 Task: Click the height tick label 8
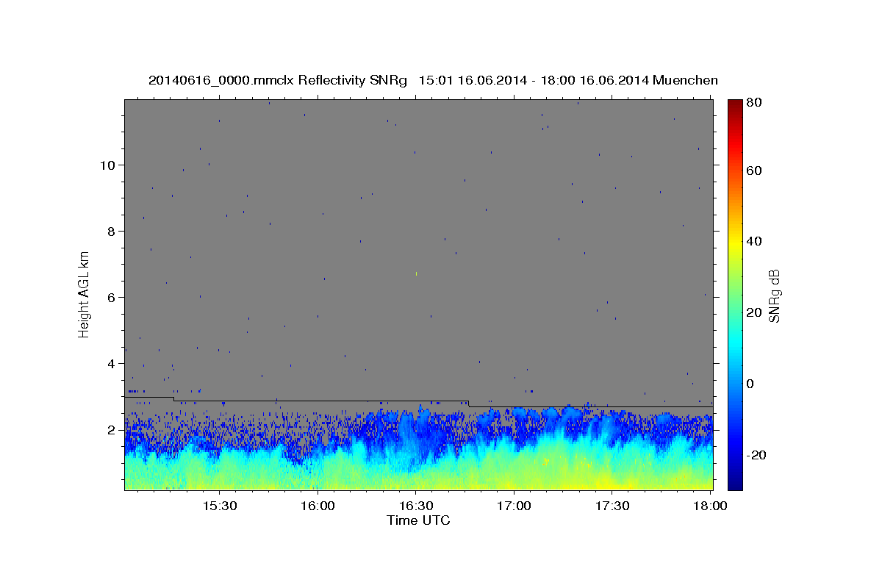point(111,231)
